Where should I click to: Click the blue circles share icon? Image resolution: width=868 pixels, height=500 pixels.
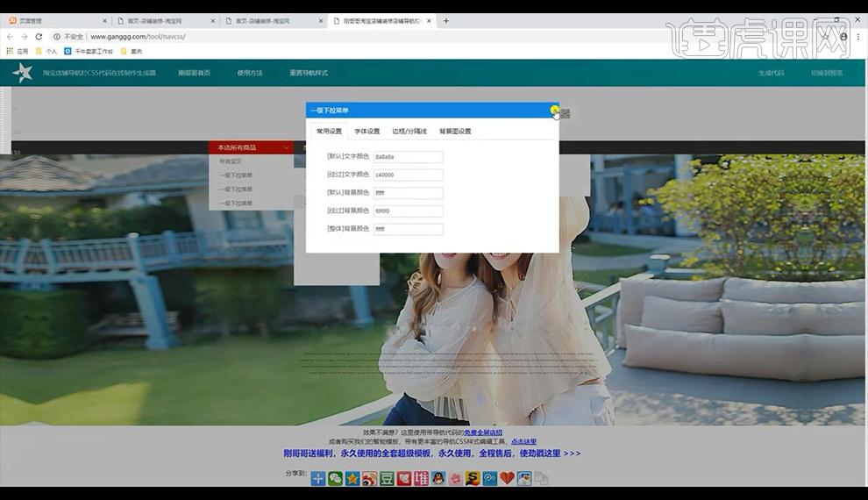pos(489,478)
